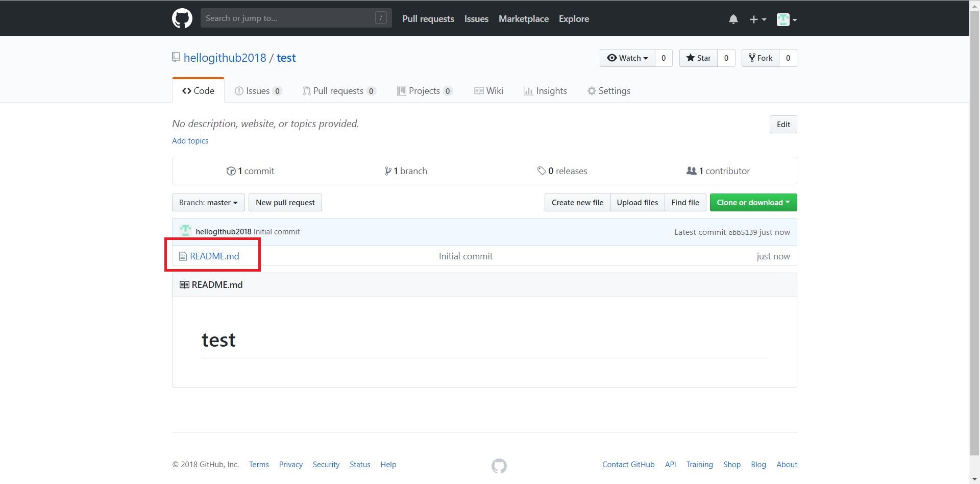Switch to the Insights tab
980x484 pixels.
pos(545,91)
